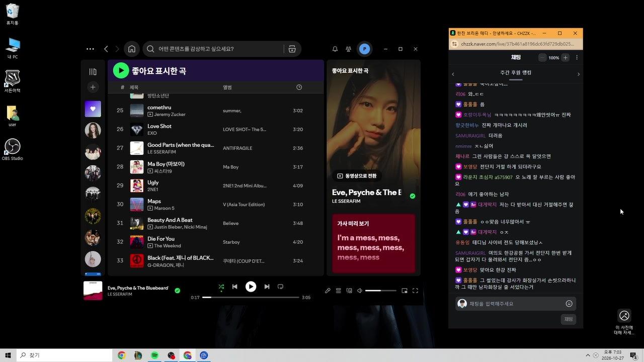Image resolution: width=644 pixels, height=362 pixels.
Task: Toggle repeat mode
Action: [280, 287]
